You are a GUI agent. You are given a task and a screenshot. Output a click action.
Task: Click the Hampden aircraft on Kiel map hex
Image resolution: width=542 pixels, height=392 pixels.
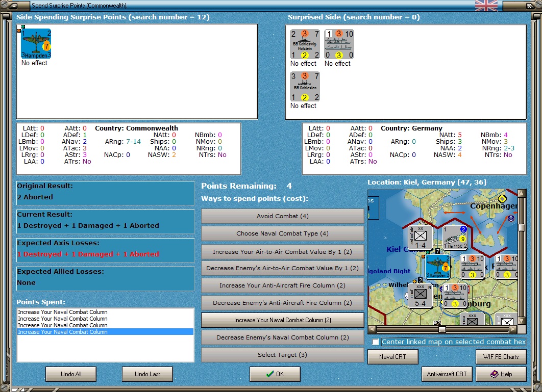tap(437, 267)
